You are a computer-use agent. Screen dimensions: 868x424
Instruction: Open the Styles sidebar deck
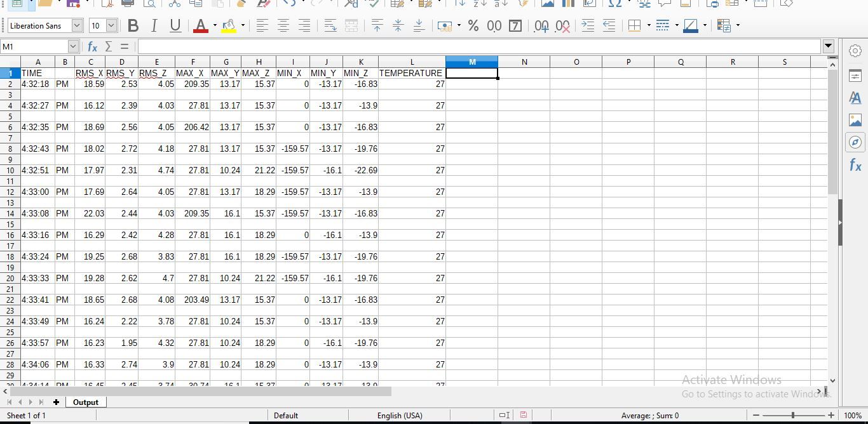[855, 98]
